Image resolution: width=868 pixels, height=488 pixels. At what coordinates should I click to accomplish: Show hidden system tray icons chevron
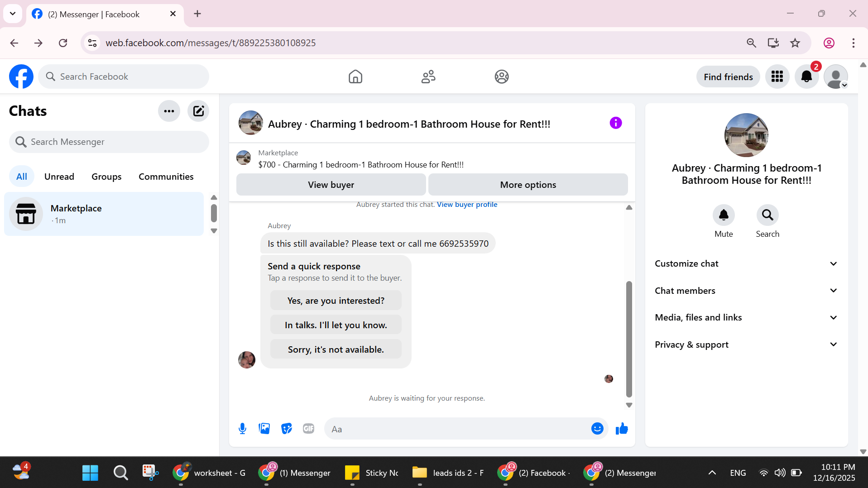[712, 473]
